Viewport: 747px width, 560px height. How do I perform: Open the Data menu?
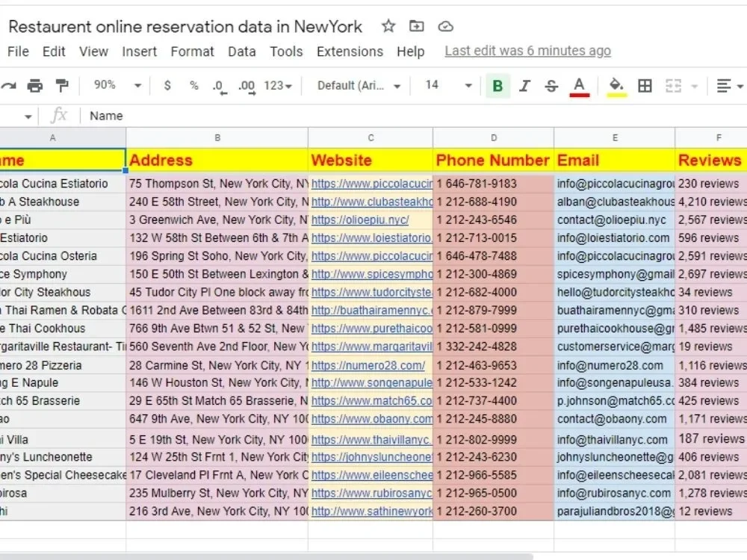point(241,52)
